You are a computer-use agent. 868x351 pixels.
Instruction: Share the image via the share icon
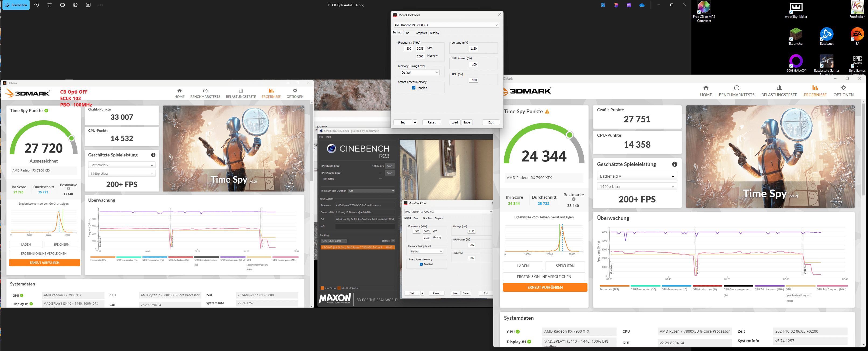(x=75, y=5)
